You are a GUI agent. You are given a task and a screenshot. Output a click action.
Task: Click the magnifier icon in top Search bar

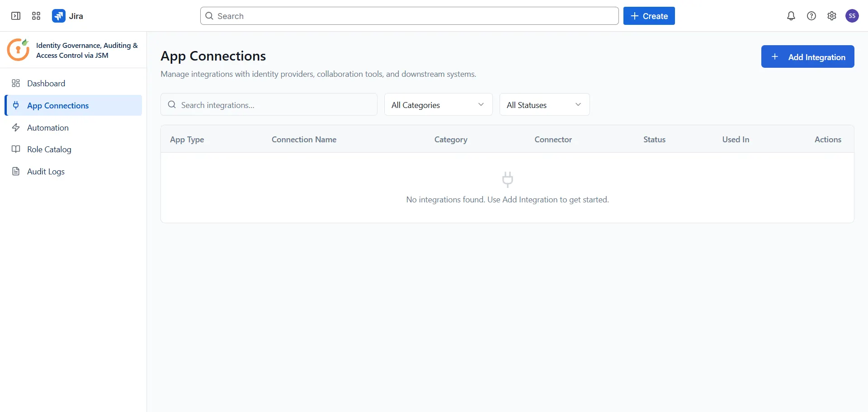[209, 16]
